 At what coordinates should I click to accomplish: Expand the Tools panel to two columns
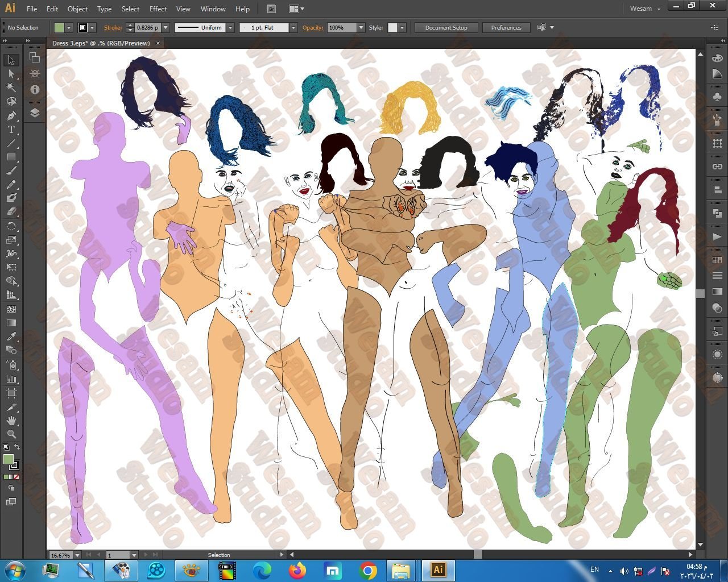click(x=5, y=41)
